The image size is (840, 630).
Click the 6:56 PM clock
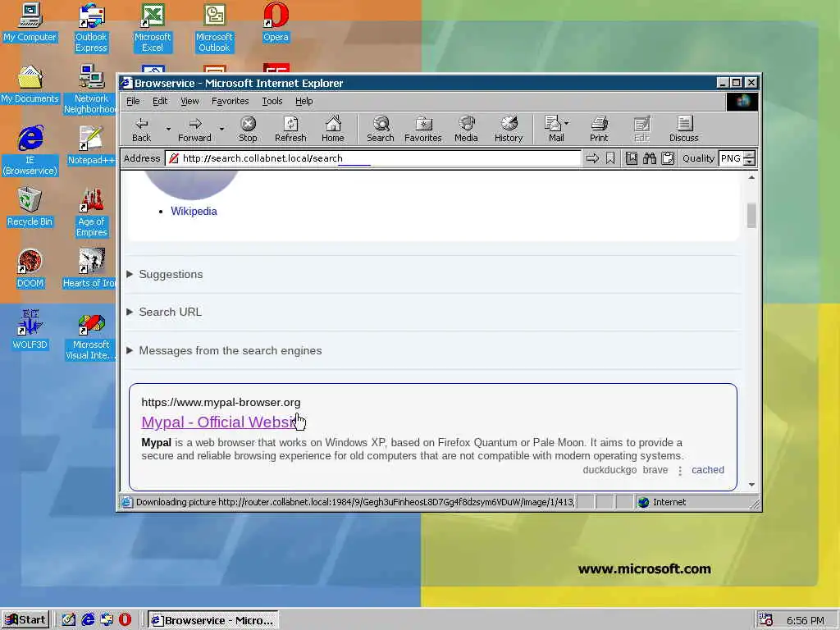[805, 620]
